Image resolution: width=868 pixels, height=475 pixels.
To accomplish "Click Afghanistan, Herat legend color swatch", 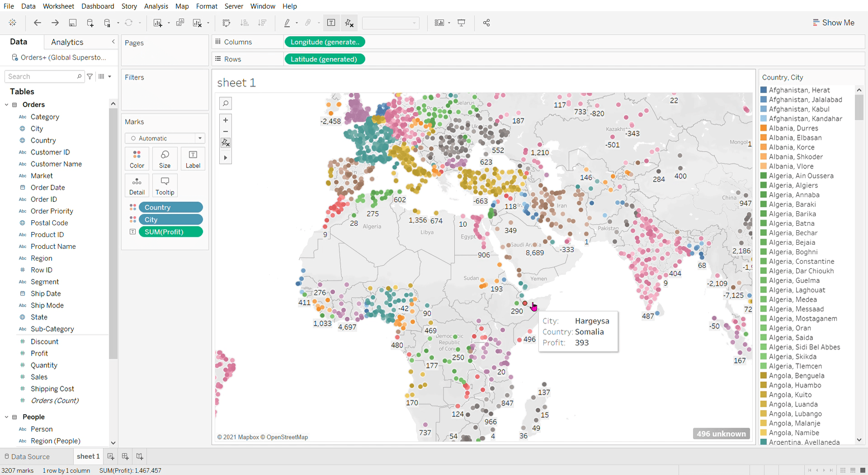I will [764, 90].
